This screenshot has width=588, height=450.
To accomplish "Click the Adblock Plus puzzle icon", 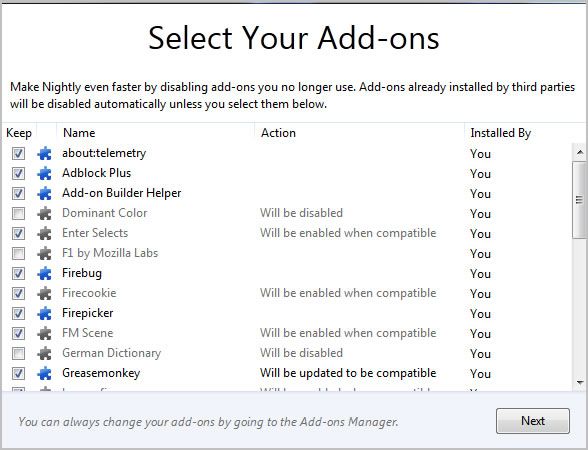I will tap(44, 173).
